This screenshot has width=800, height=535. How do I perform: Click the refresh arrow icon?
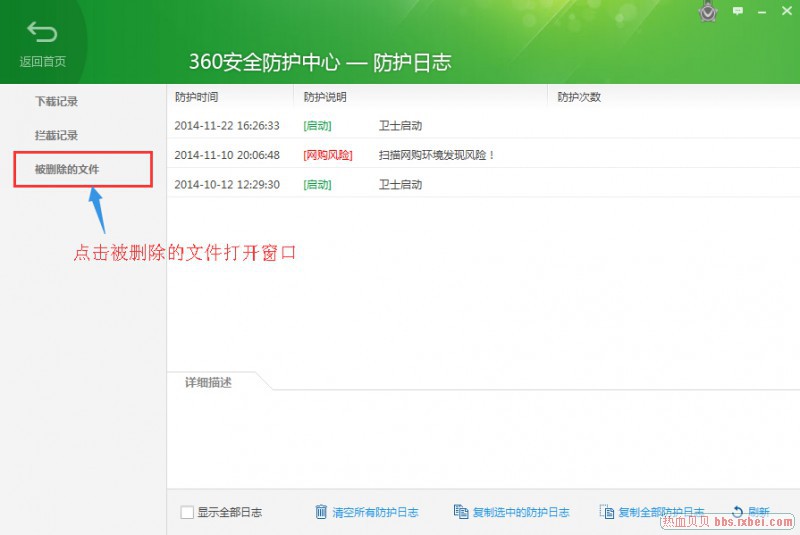(738, 512)
